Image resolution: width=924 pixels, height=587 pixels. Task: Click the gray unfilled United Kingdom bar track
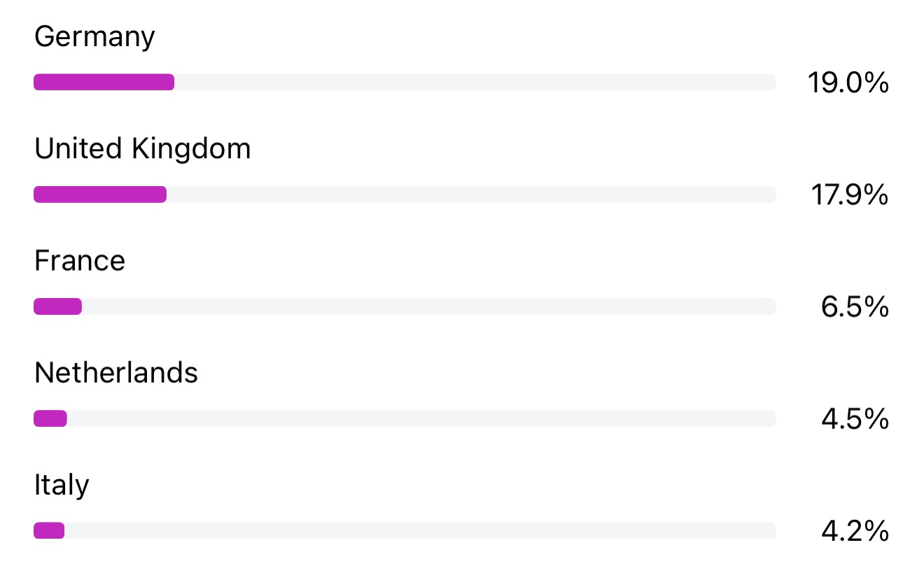point(470,195)
